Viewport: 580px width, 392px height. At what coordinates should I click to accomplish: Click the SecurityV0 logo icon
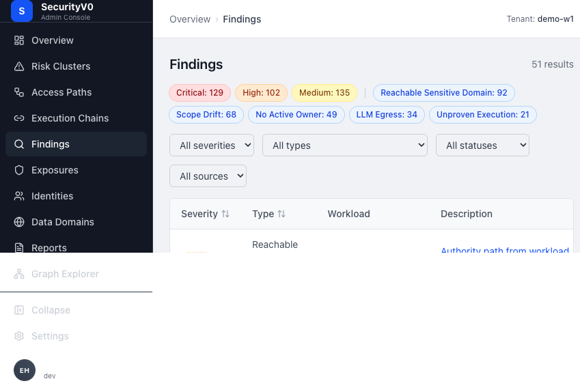click(x=22, y=11)
